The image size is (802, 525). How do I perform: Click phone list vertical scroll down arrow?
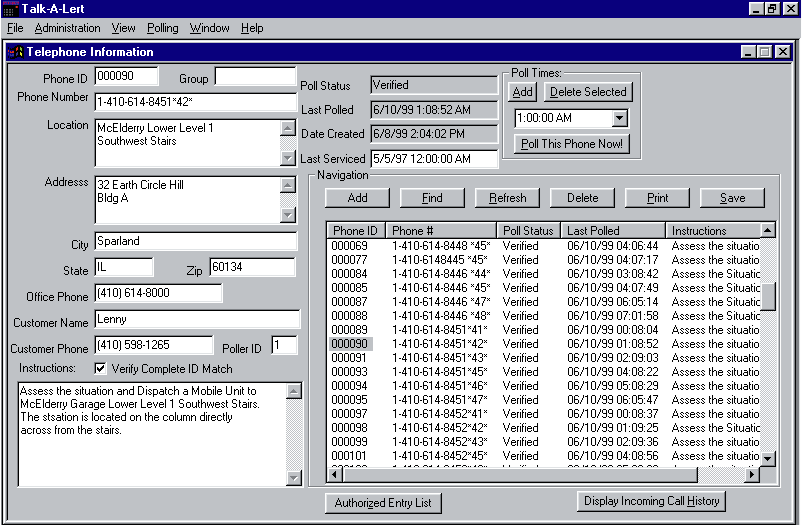click(768, 458)
